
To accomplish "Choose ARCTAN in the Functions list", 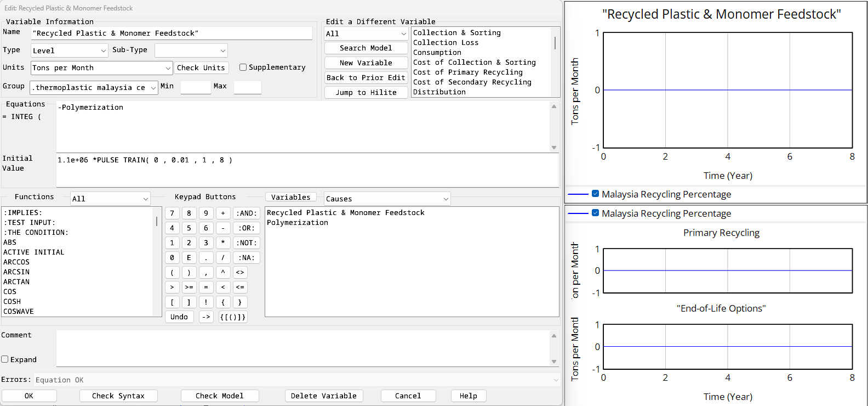I will pos(16,282).
